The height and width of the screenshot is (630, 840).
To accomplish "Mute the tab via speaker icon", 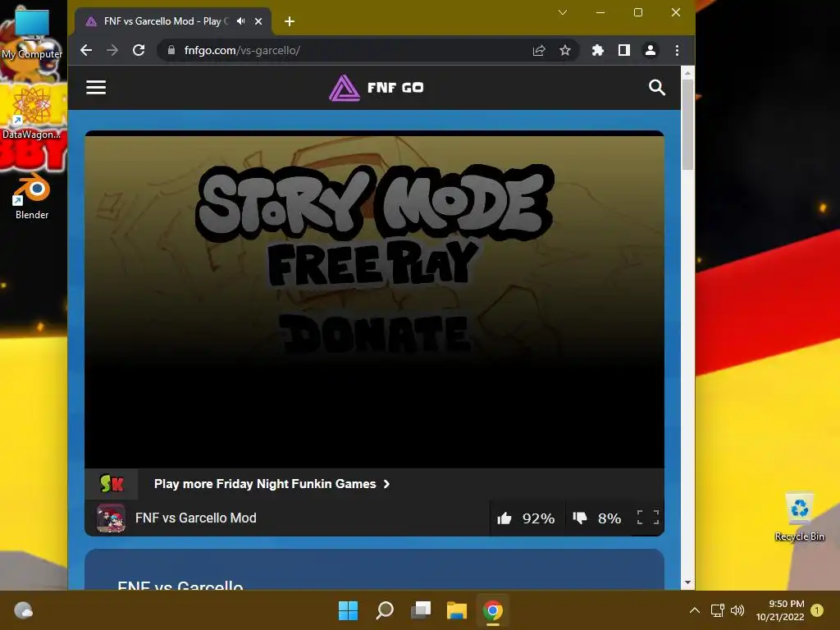I will pyautogui.click(x=240, y=21).
